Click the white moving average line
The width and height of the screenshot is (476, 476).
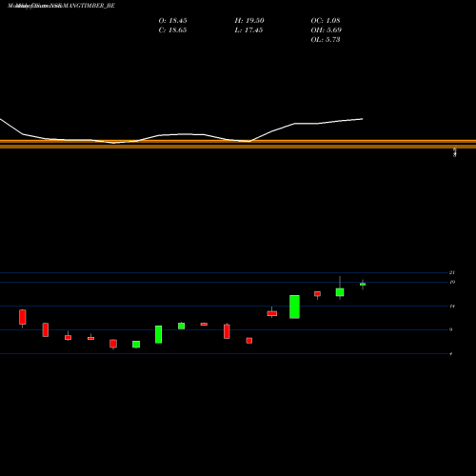coord(181,134)
